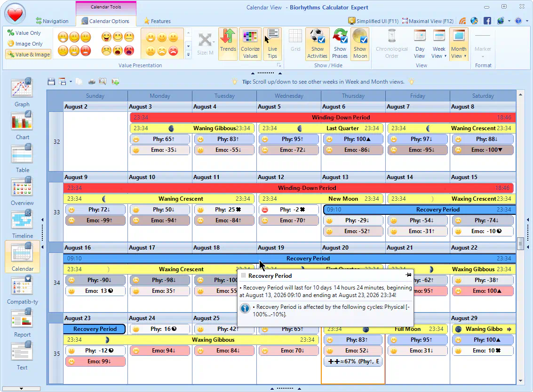Toggle Show Phases checkbox button
This screenshot has height=392, width=533.
[x=340, y=44]
